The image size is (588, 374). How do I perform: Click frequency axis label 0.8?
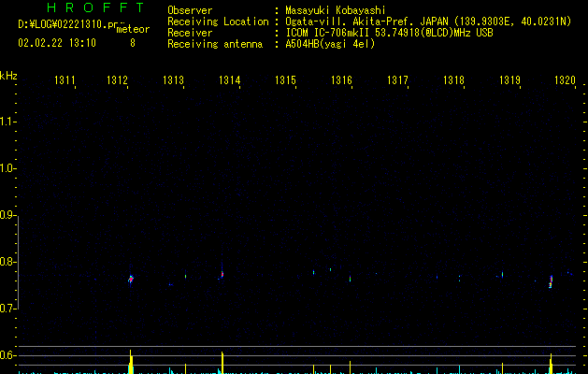(7, 262)
